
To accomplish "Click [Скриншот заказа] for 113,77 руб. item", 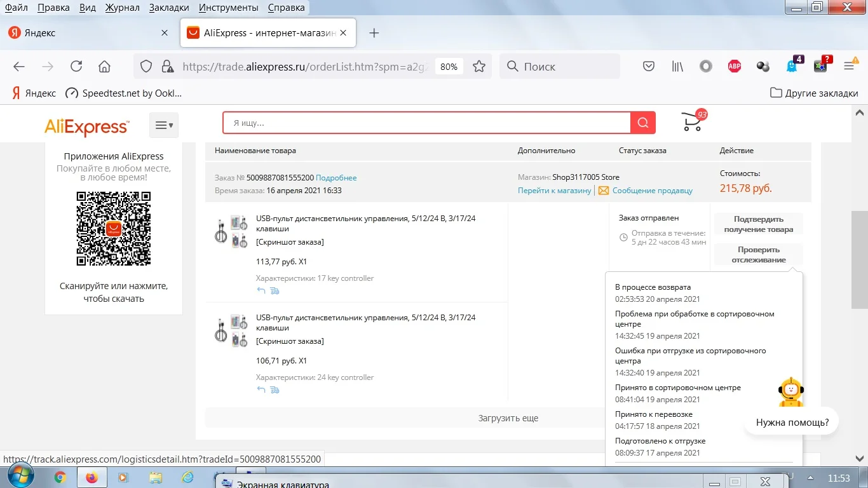I will 290,242.
